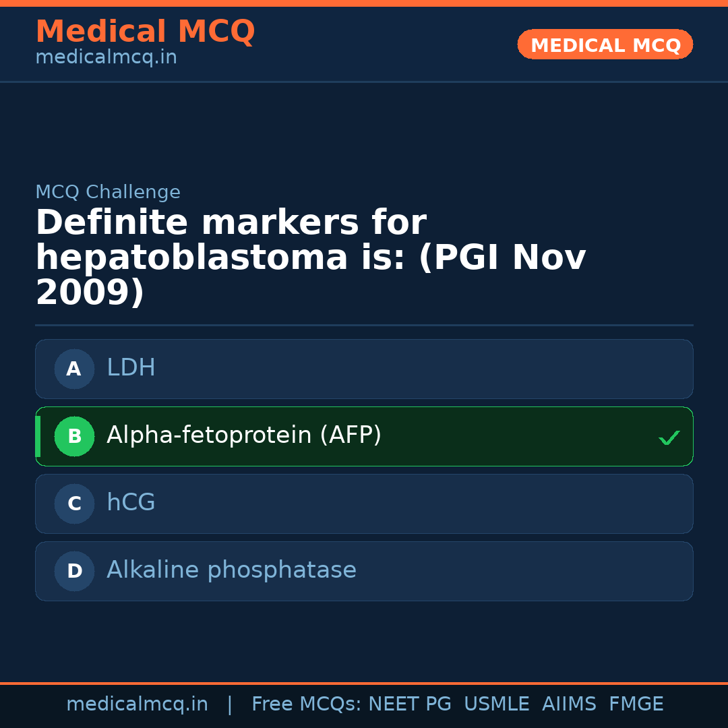The width and height of the screenshot is (728, 728).
Task: Select the Alpha-fetoprotein (AFP) answer text
Action: (244, 435)
